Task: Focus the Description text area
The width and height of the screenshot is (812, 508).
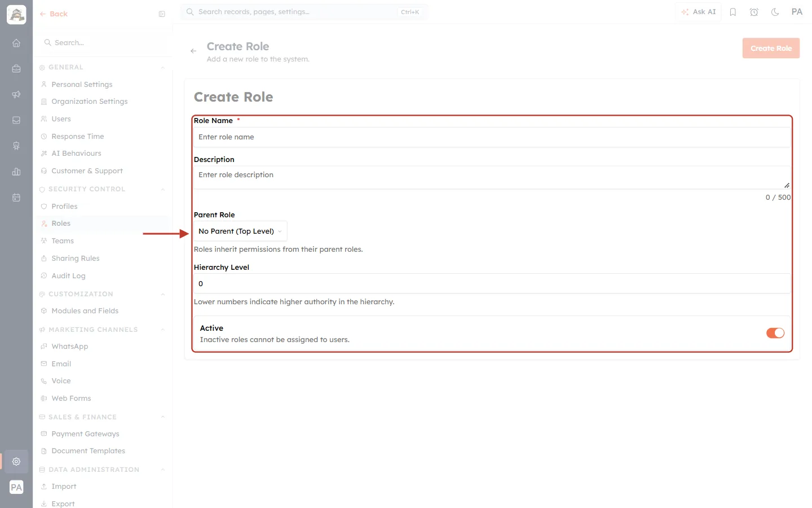Action: tap(492, 178)
